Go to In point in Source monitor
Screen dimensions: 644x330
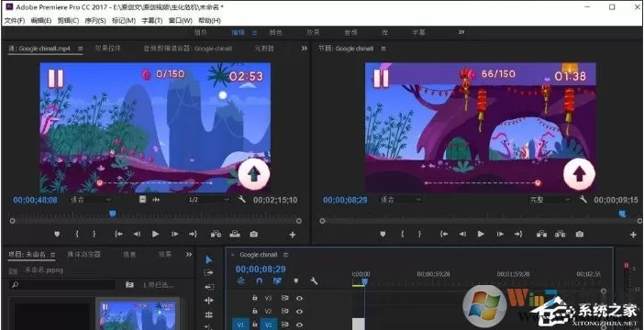click(x=118, y=234)
